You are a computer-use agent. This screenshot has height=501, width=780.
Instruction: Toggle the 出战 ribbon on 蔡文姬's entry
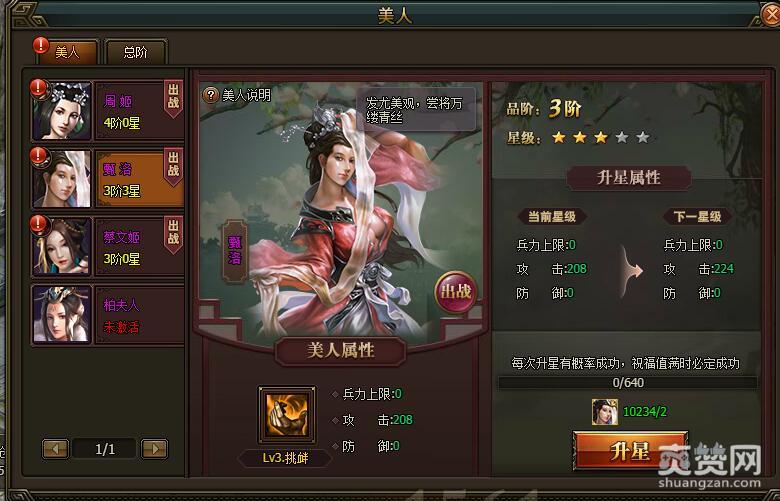coord(173,234)
